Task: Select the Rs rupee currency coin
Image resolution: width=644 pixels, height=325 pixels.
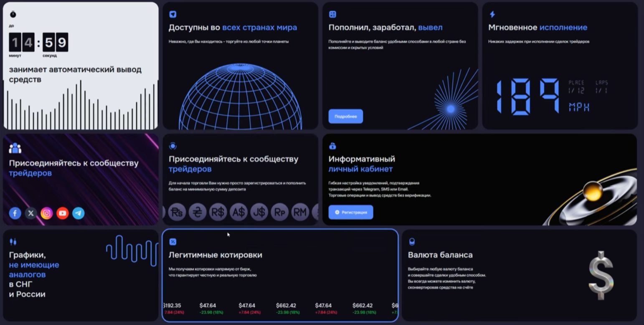Action: point(177,213)
